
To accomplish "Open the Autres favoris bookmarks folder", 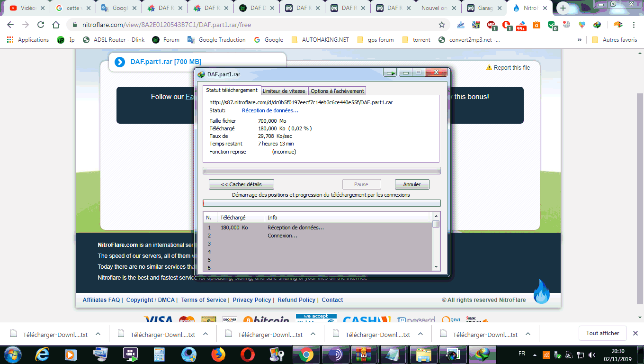I will pos(615,40).
